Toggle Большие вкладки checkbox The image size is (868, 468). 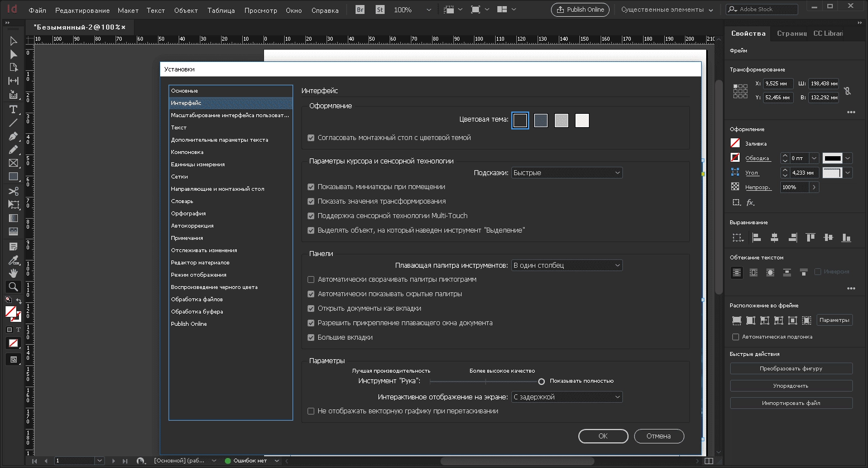coord(311,337)
